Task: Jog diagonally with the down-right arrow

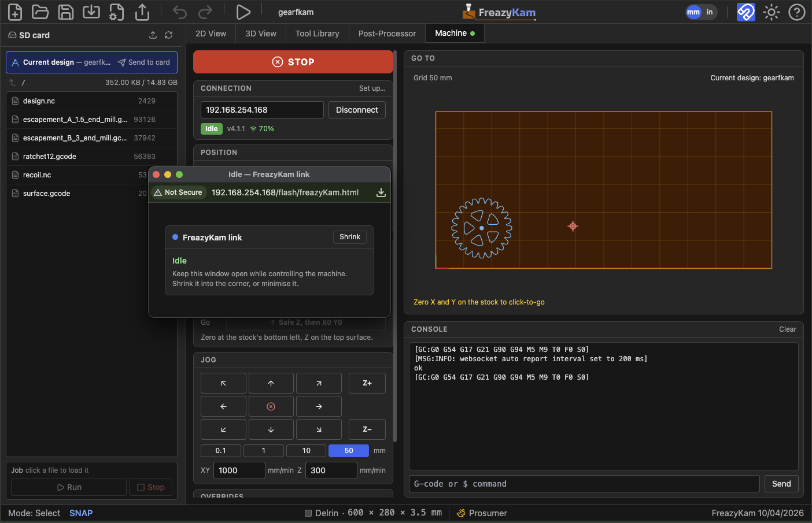Action: (x=319, y=429)
